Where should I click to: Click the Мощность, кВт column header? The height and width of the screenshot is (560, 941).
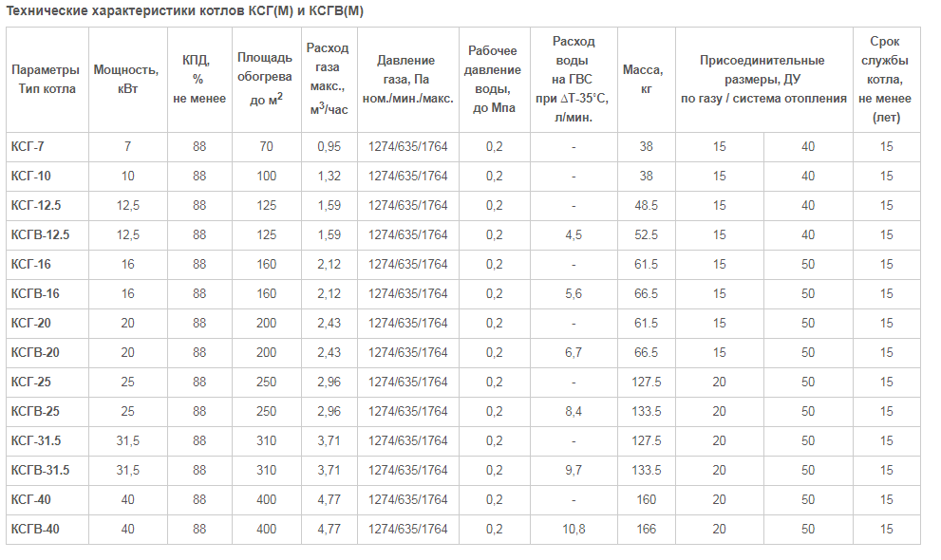[126, 79]
